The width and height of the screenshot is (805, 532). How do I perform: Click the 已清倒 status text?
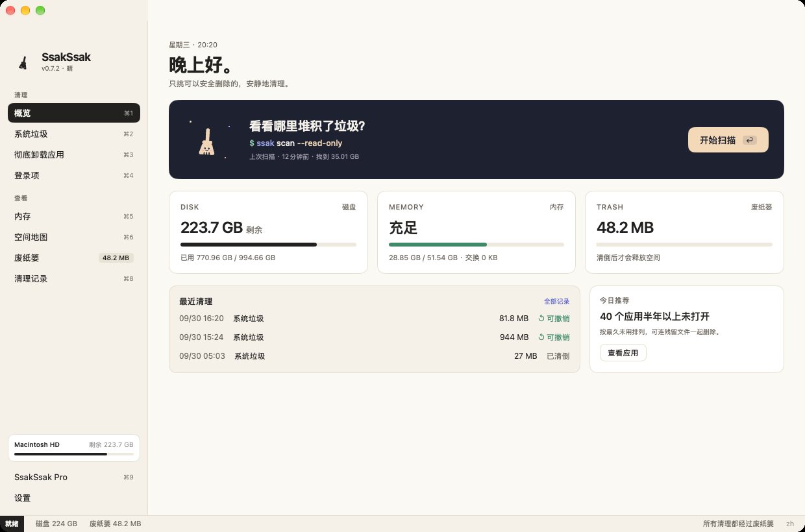[x=558, y=356]
